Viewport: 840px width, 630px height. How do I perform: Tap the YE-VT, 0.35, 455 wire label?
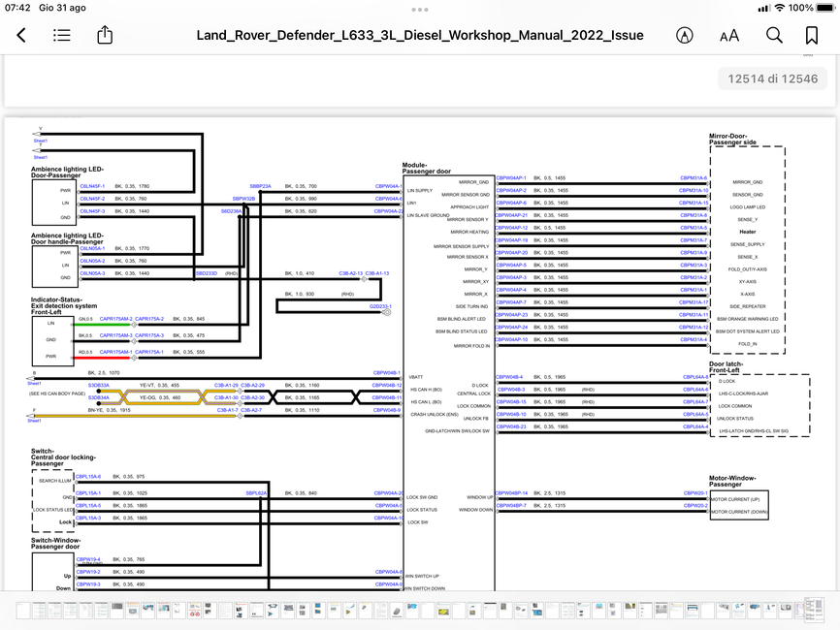(160, 386)
